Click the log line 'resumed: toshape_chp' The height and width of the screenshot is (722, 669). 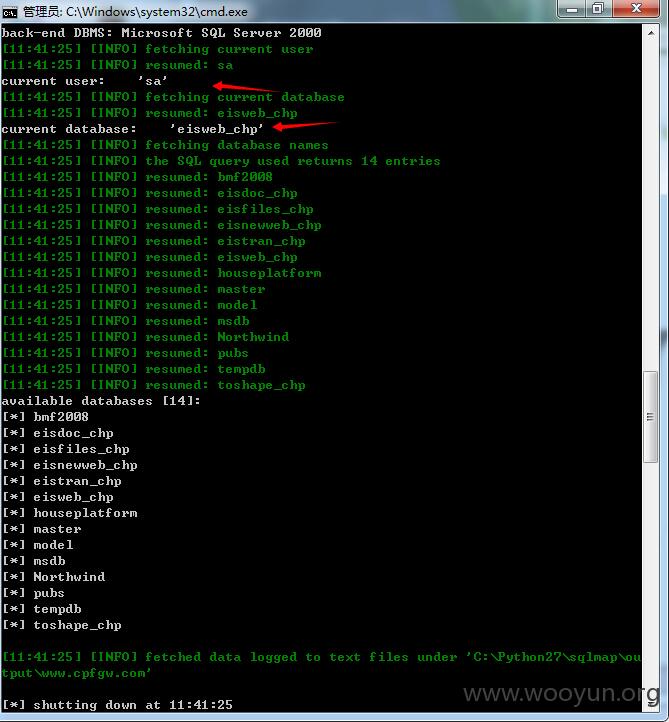point(154,385)
